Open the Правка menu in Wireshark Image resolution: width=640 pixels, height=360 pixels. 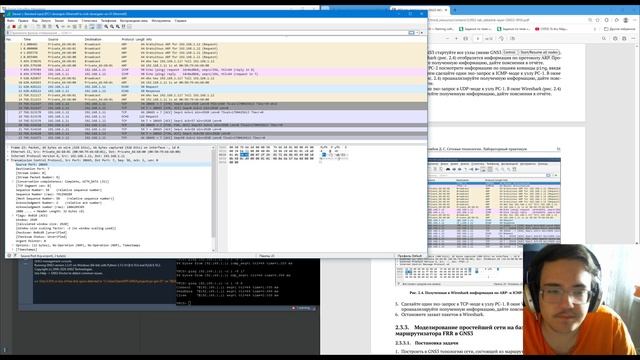(x=23, y=20)
